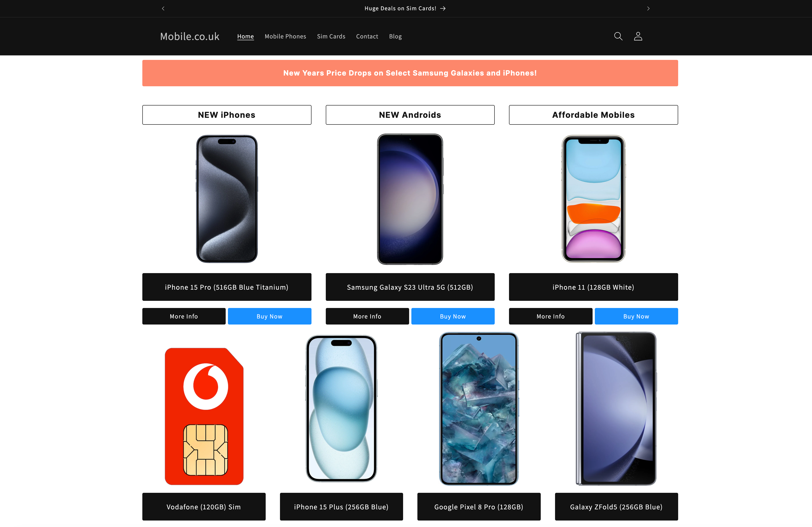Go to previous announcement with left chevron
812x527 pixels.
point(163,8)
